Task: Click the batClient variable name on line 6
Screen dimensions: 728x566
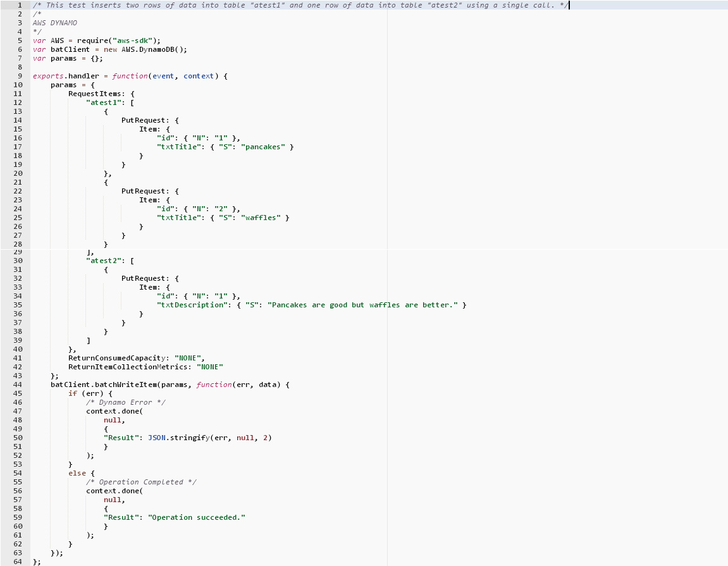Action: click(x=70, y=49)
